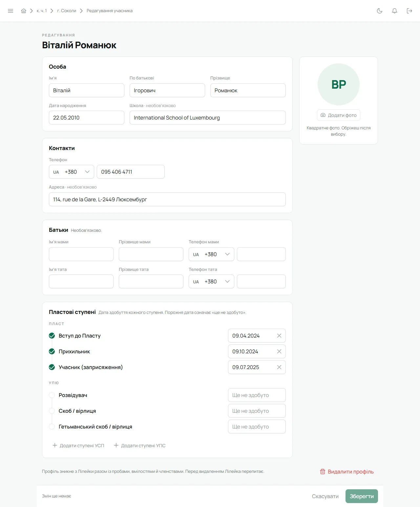Click the Ім'я тата field
Viewport: 420px width, 507px height.
(81, 281)
